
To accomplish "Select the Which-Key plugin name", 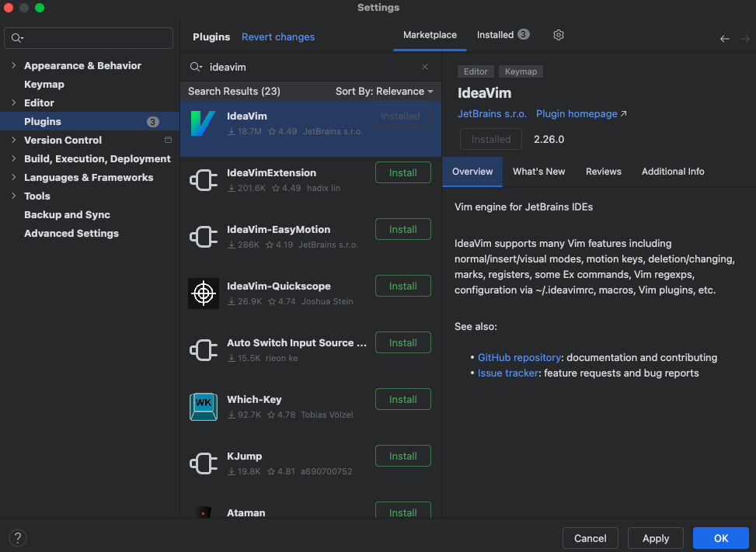I will coord(254,400).
